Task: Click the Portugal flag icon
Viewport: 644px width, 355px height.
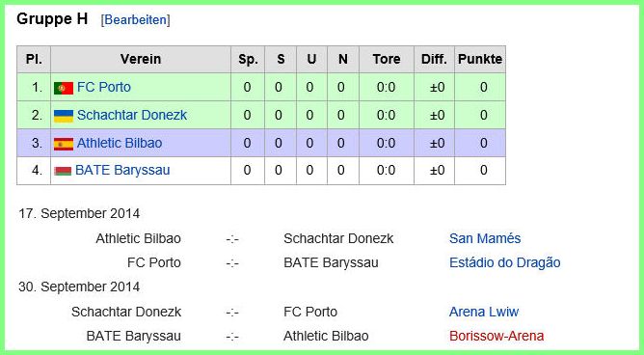Action: click(64, 88)
